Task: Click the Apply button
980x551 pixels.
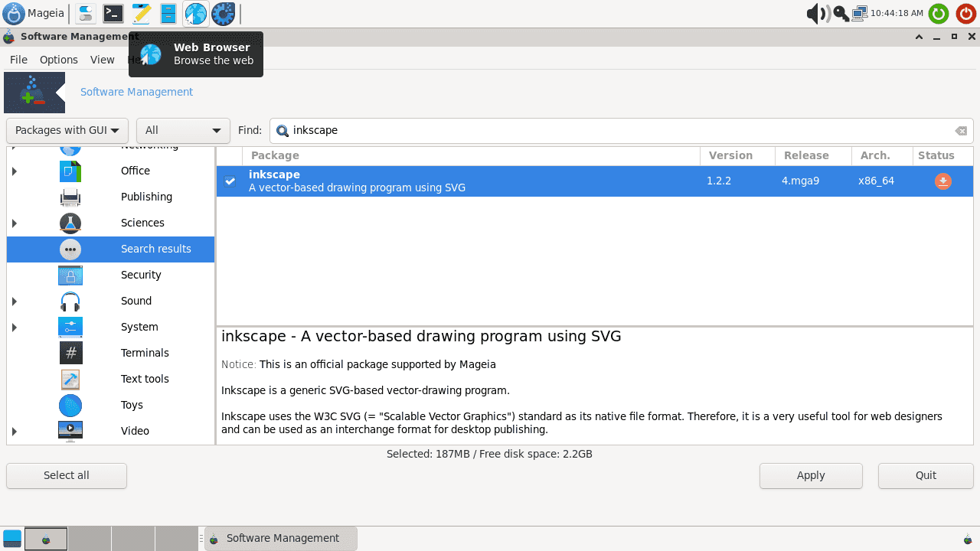Action: (x=811, y=475)
